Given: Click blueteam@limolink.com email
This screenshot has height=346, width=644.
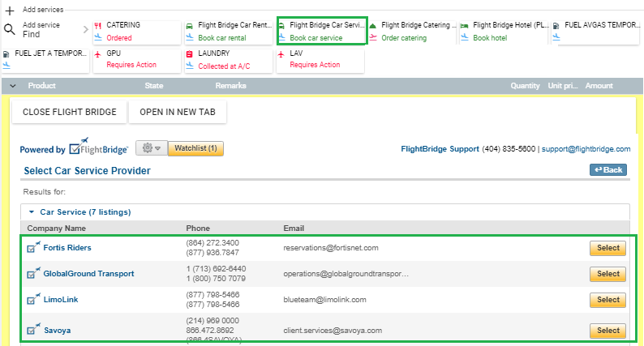Looking at the screenshot, I should [324, 300].
